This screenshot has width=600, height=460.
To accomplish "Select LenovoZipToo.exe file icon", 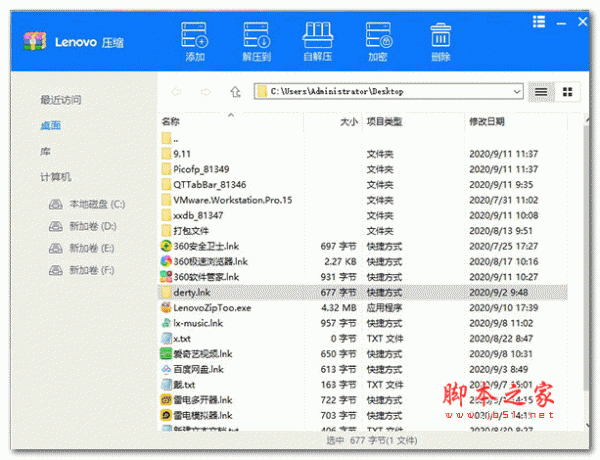I will click(x=166, y=308).
